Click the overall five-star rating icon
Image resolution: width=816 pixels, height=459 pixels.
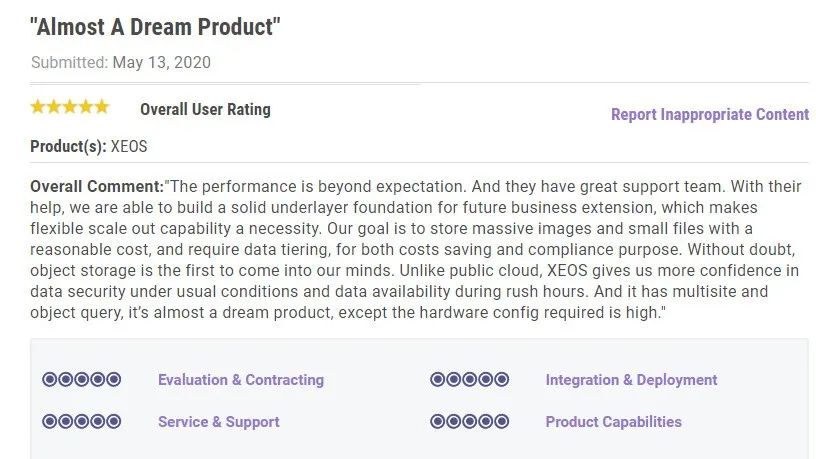70,107
